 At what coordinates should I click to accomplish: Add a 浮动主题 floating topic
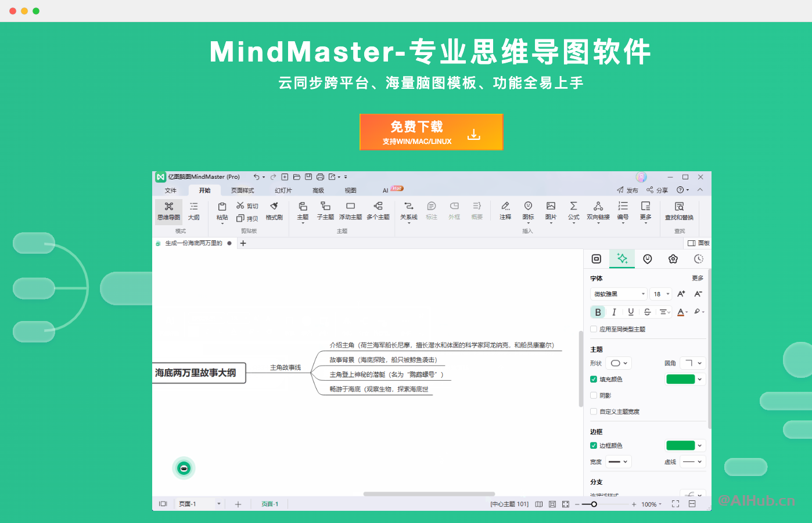tap(350, 211)
